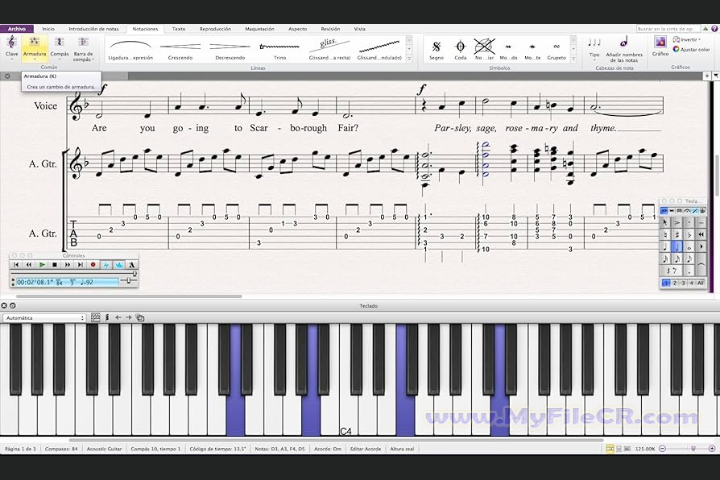
Task: Click the keyboard panel right arrow icon
Action: pyautogui.click(x=129, y=317)
